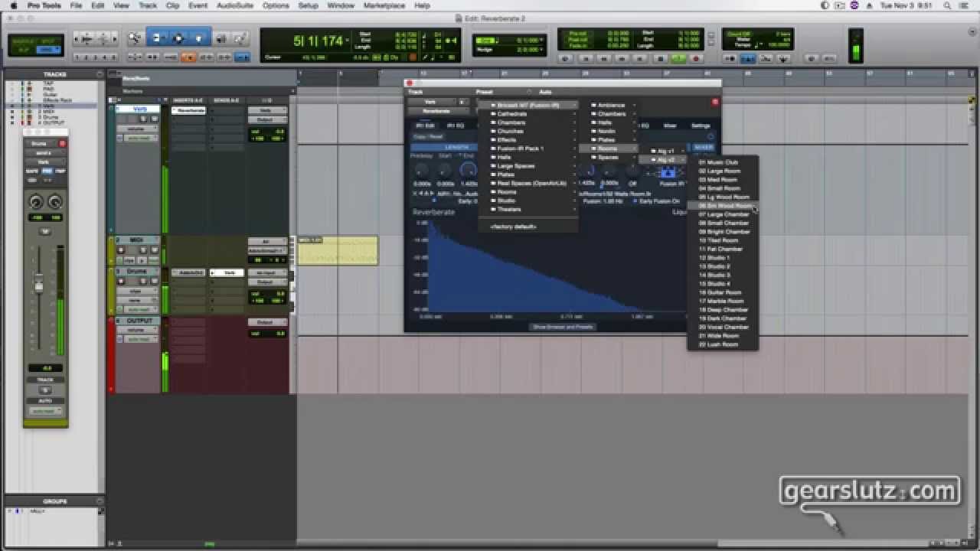The height and width of the screenshot is (551, 980).
Task: Toggle the SAFE button in the Drums output window
Action: pyautogui.click(x=32, y=171)
